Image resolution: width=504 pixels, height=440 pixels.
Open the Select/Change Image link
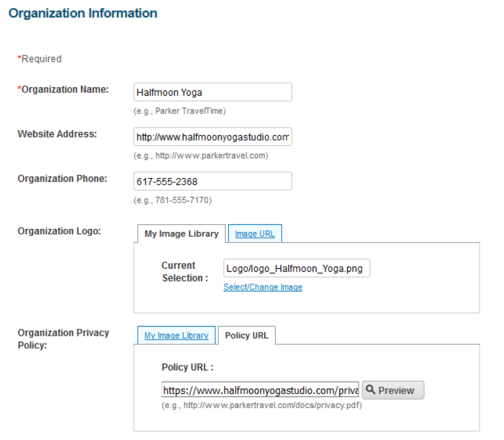tap(263, 287)
